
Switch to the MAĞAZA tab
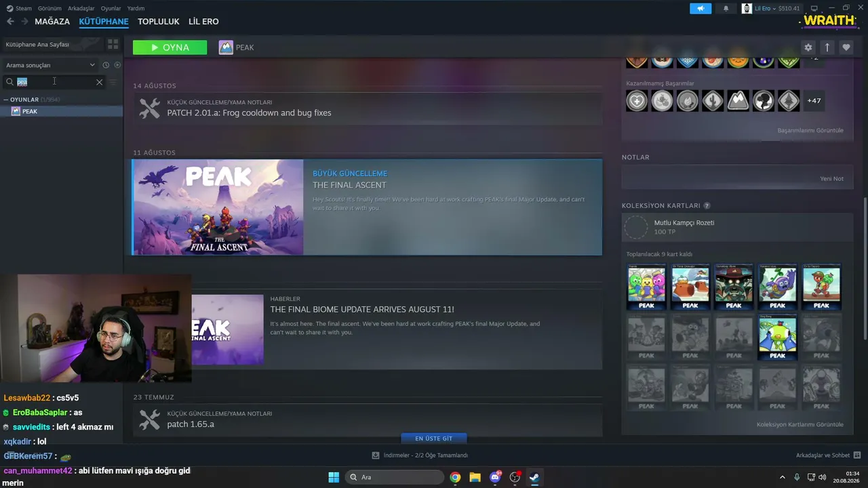point(52,22)
